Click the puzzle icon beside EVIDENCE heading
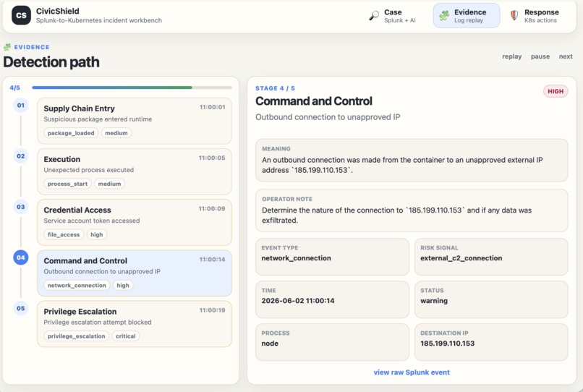The width and height of the screenshot is (583, 392). tap(7, 47)
